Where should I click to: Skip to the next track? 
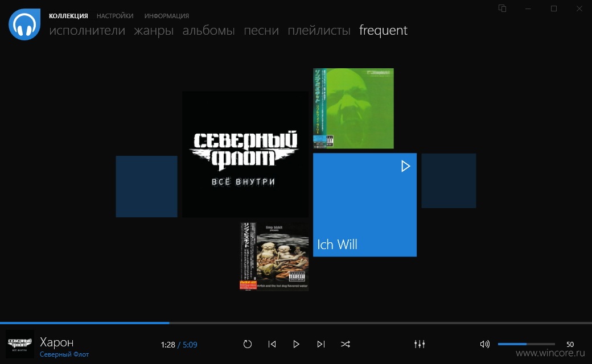point(321,344)
